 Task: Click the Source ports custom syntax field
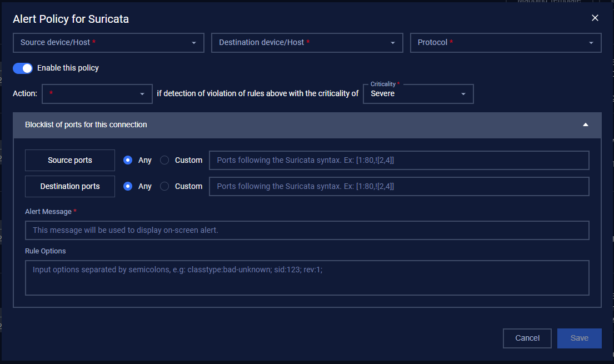click(x=399, y=160)
